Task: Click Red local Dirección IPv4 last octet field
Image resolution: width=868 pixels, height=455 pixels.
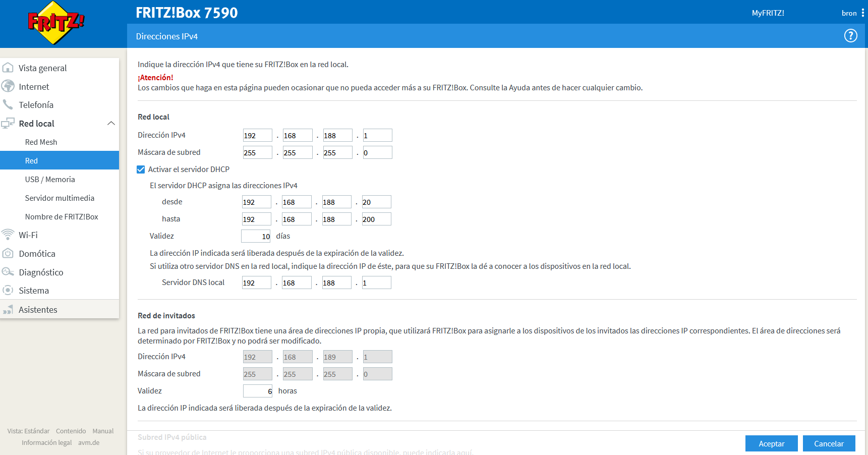Action: tap(377, 135)
